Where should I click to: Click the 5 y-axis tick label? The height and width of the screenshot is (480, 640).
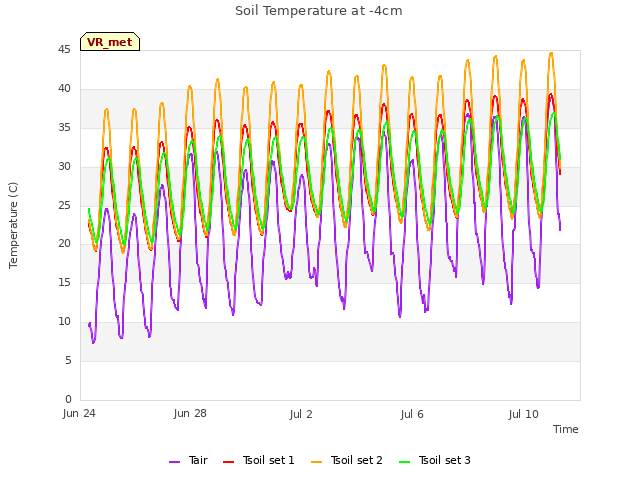(x=68, y=360)
